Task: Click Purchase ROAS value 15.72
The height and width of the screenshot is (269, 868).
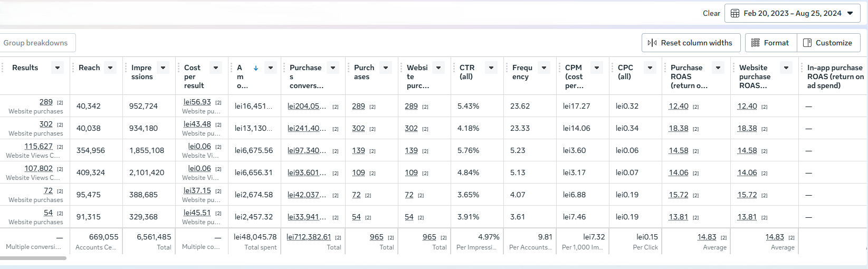Action: click(x=679, y=195)
